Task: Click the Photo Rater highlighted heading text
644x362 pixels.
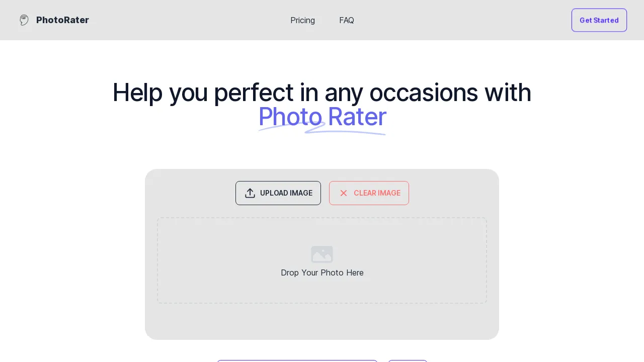Action: click(322, 117)
